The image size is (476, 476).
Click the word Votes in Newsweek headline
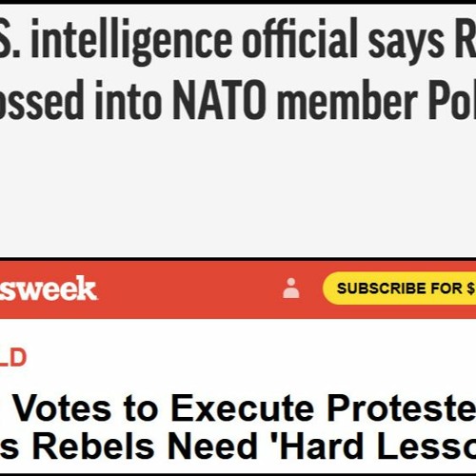point(63,407)
